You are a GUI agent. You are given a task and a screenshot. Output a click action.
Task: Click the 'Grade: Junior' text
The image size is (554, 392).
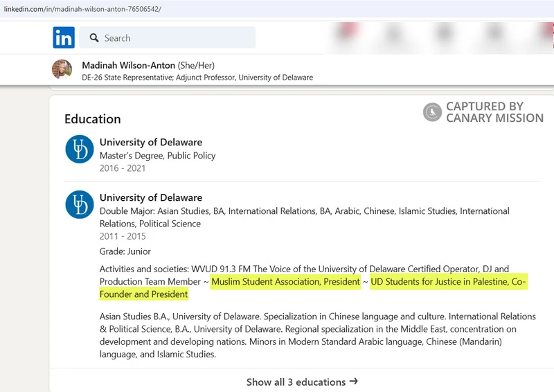tap(125, 251)
